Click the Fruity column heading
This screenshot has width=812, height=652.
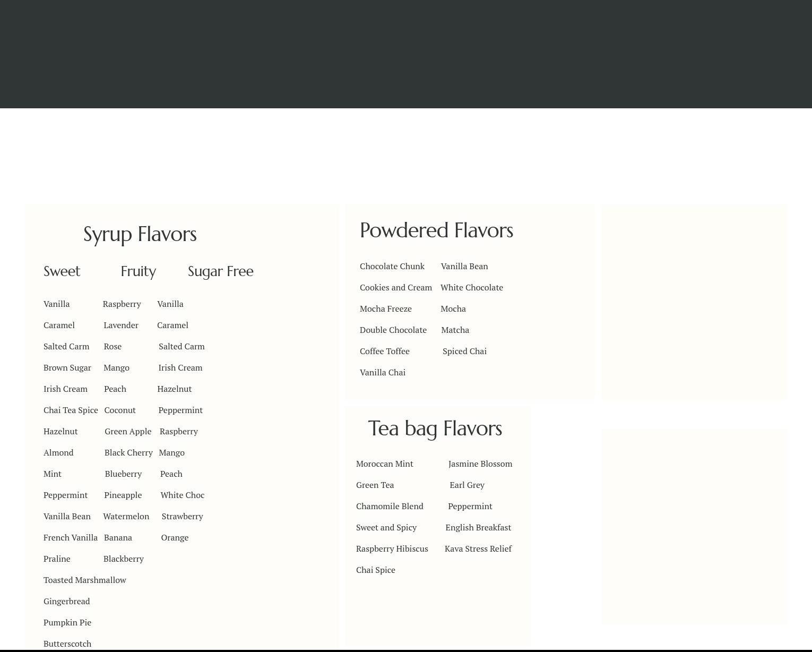click(x=138, y=271)
